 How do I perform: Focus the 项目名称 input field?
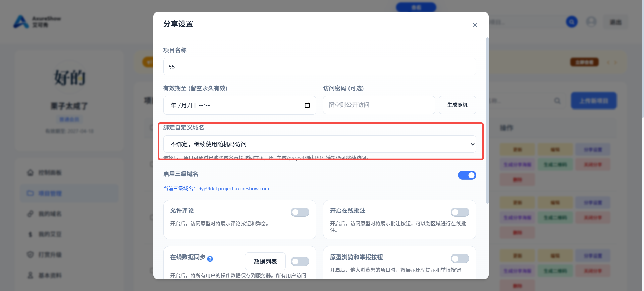click(x=320, y=67)
